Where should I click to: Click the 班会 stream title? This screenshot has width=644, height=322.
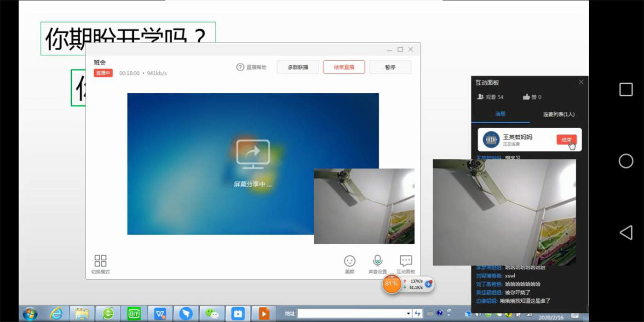(100, 62)
